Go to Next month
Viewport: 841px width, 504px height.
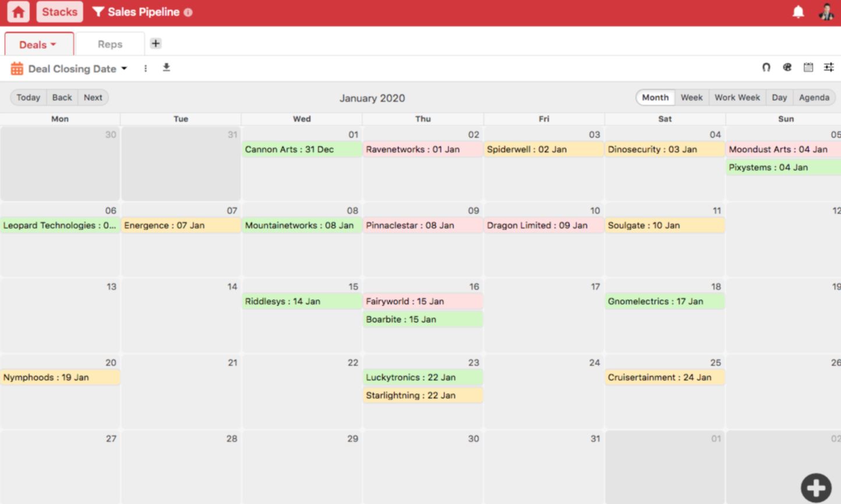(x=93, y=98)
